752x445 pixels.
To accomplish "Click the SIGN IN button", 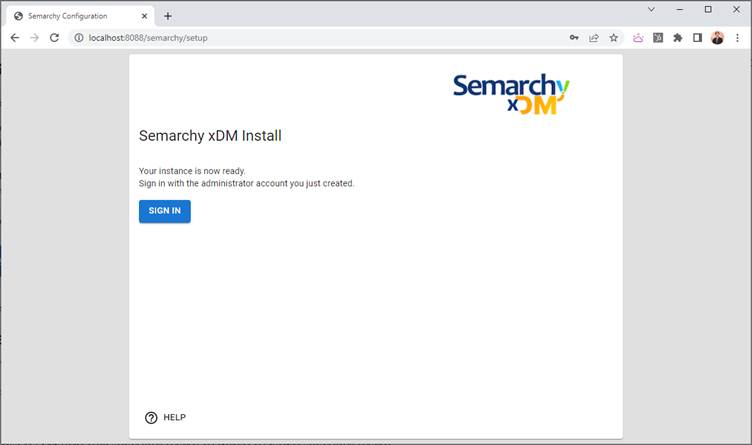I will (164, 211).
